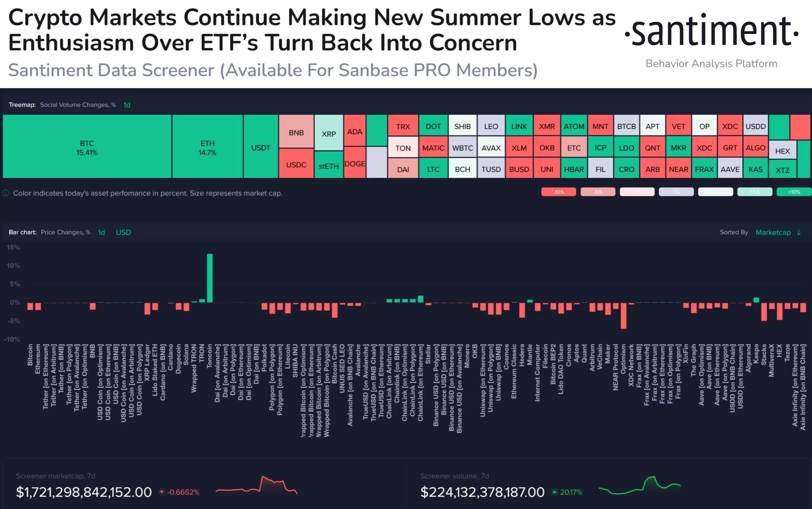The width and height of the screenshot is (812, 509).
Task: Toggle the treemap 1d interval selector
Action: coord(127,105)
